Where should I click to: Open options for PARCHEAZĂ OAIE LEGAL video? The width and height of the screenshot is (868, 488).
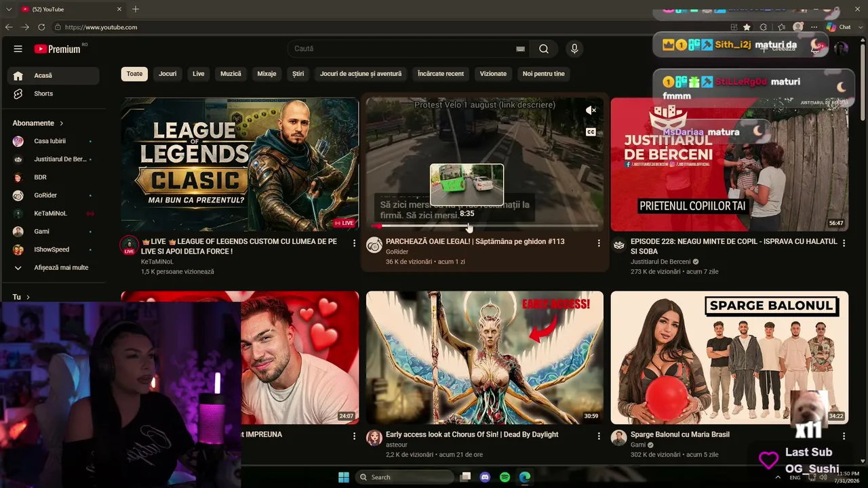pyautogui.click(x=599, y=243)
